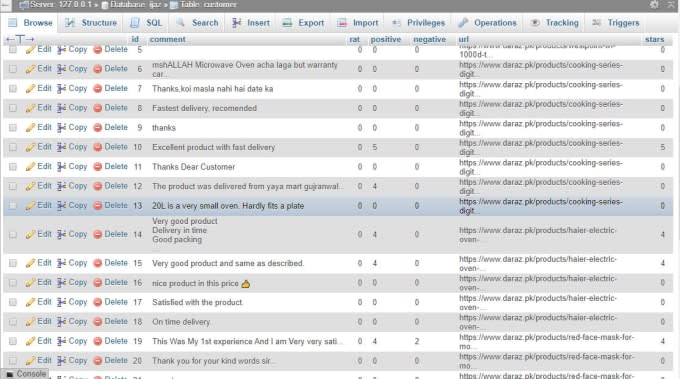Image resolution: width=680 pixels, height=379 pixels.
Task: Check the box for row id 13
Action: tap(13, 206)
